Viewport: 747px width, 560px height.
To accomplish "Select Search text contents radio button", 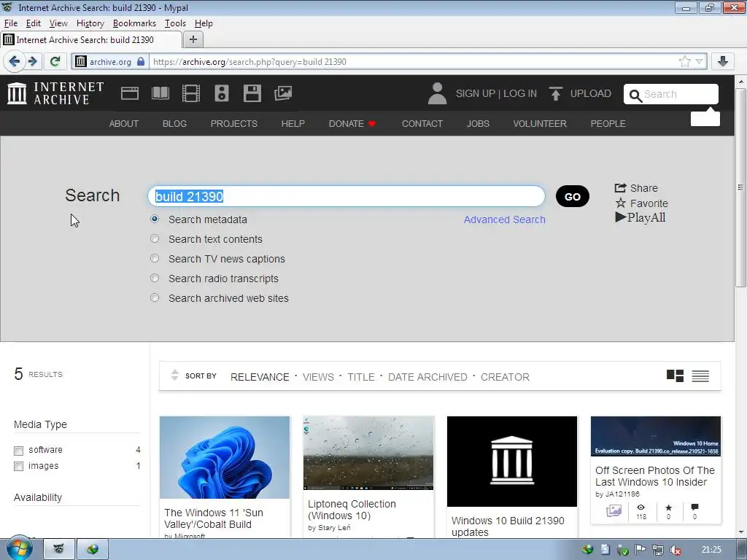I will click(155, 238).
